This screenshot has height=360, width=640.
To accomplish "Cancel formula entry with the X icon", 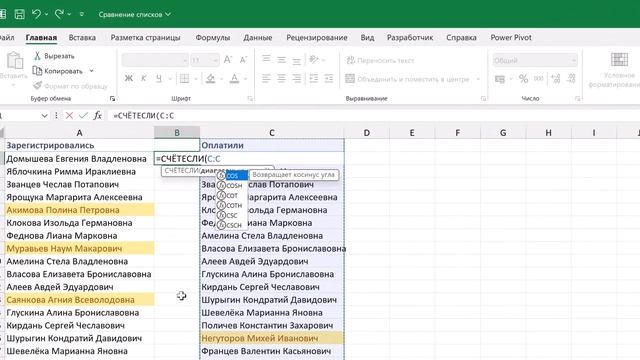I will pos(69,116).
